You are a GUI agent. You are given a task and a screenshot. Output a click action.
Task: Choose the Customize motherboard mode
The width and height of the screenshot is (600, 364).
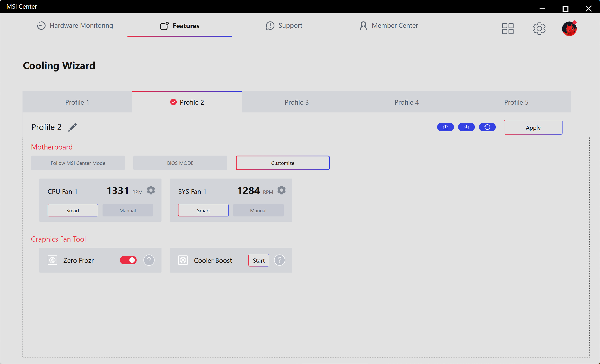282,163
